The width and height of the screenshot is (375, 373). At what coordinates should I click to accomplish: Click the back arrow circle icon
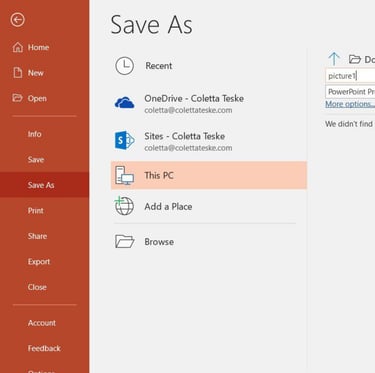pyautogui.click(x=18, y=20)
